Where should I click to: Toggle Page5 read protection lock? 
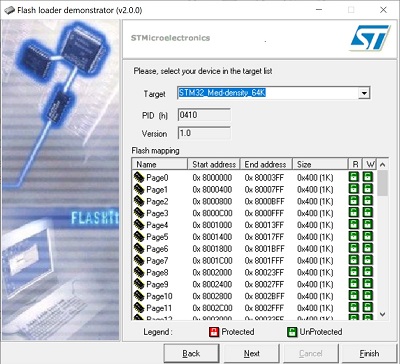[x=354, y=237]
